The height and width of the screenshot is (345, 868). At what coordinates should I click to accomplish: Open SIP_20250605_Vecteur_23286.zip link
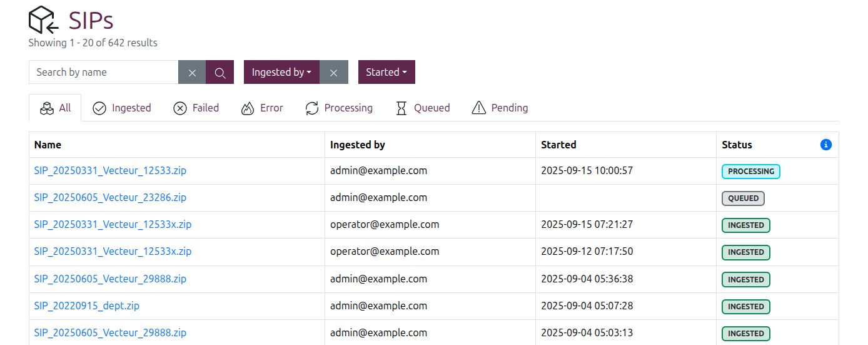point(110,197)
